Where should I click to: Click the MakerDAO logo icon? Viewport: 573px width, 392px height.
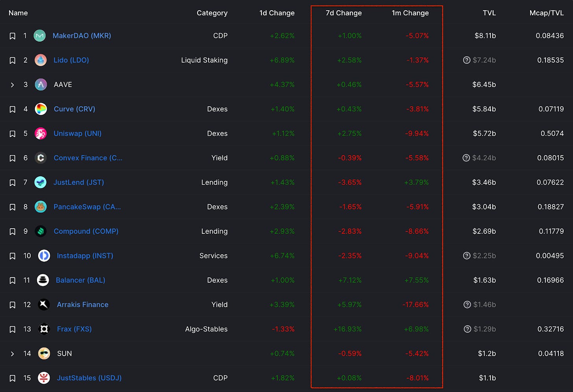40,36
